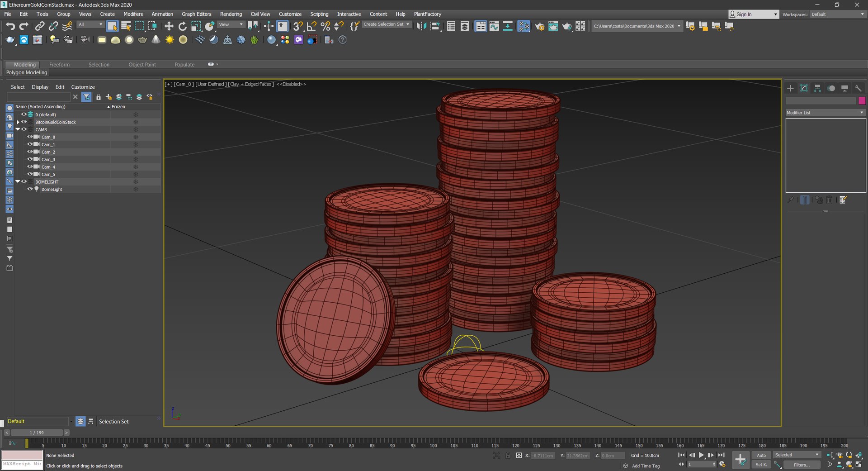
Task: Toggle selection lock icon in status bar
Action: (508, 456)
